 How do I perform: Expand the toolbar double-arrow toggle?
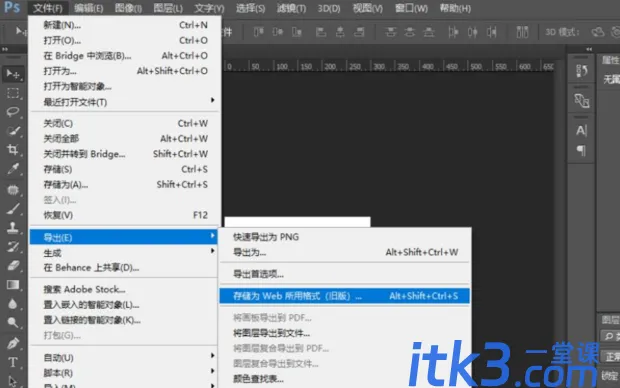click(5, 49)
